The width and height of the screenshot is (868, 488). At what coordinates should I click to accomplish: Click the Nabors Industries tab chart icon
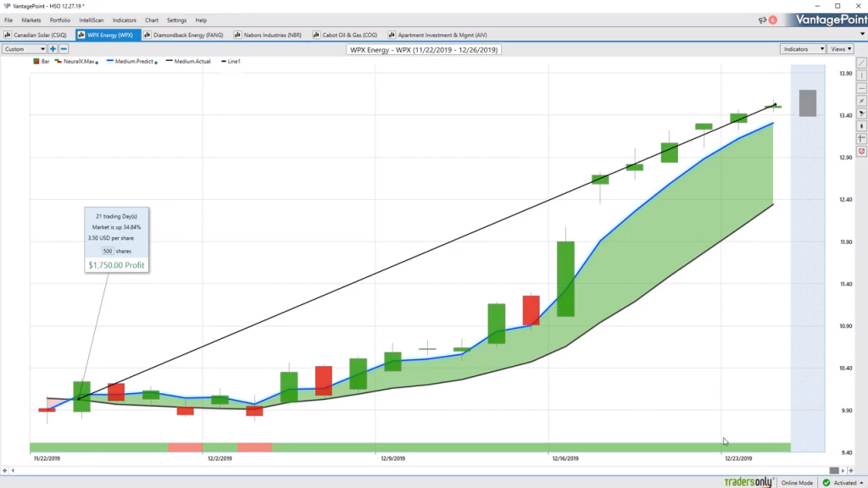point(238,35)
